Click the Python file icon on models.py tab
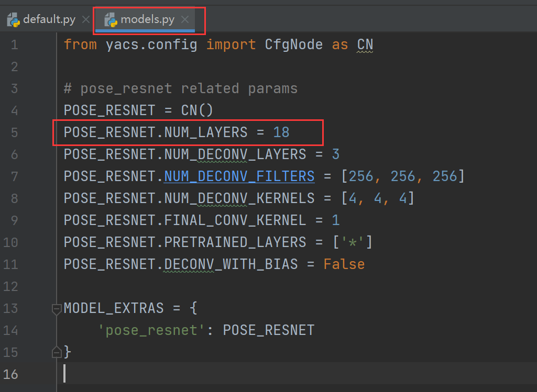 (x=111, y=20)
